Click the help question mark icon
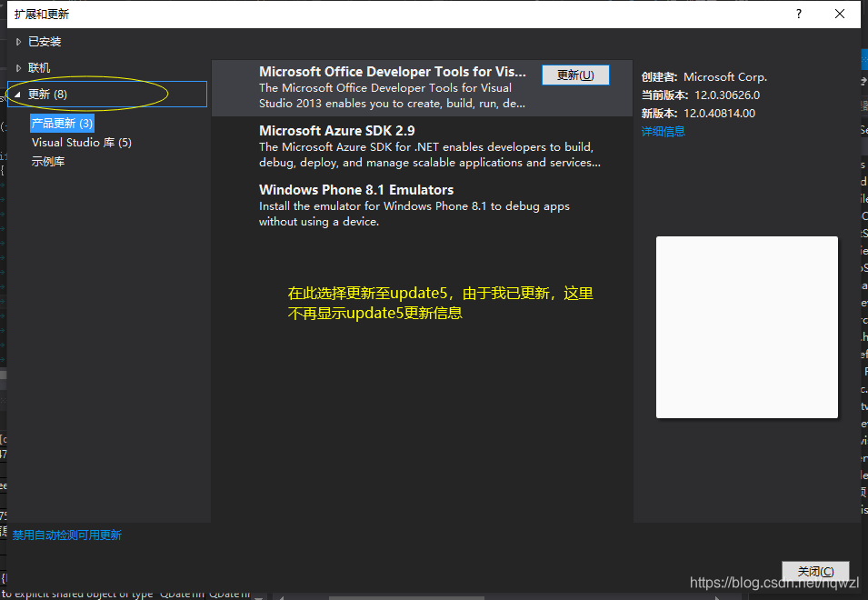 (x=798, y=14)
